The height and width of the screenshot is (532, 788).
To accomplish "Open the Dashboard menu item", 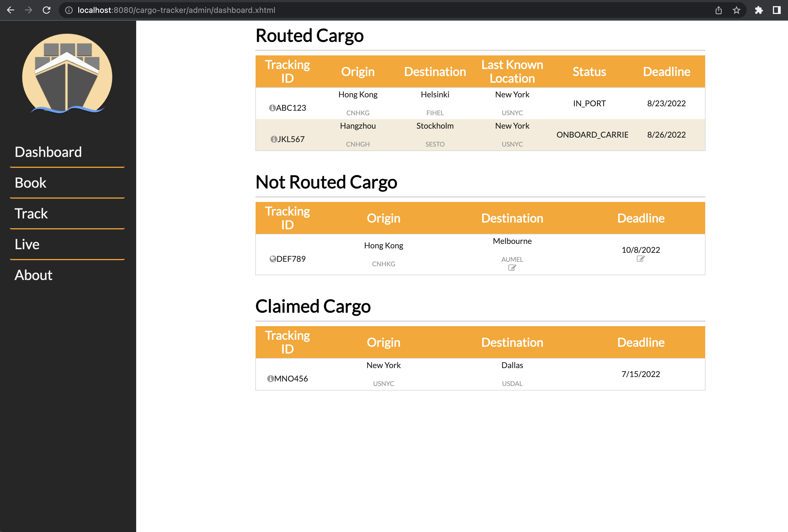I will tap(48, 152).
